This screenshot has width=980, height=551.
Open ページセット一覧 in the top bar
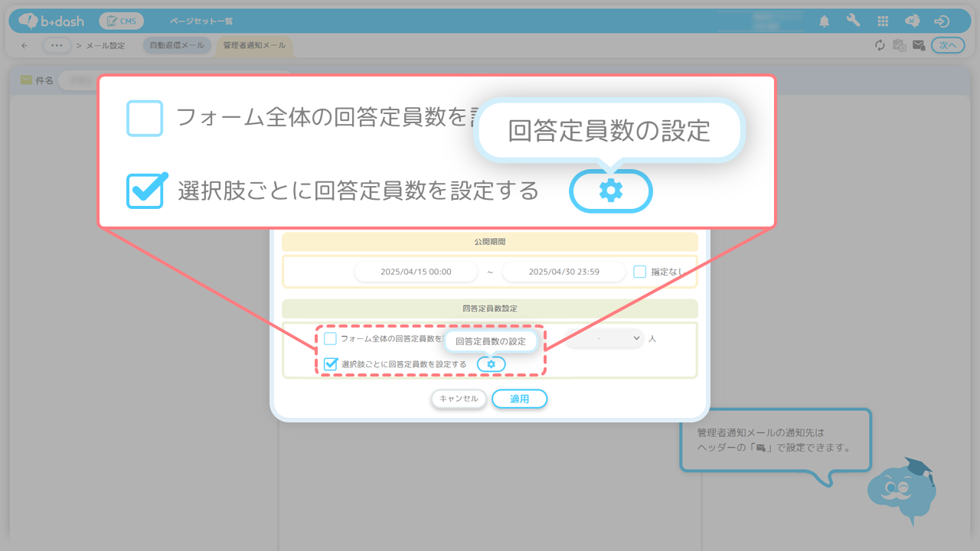click(201, 21)
